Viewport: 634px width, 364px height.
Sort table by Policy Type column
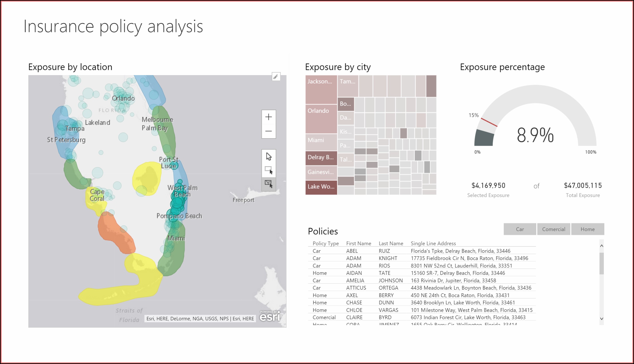pos(325,243)
